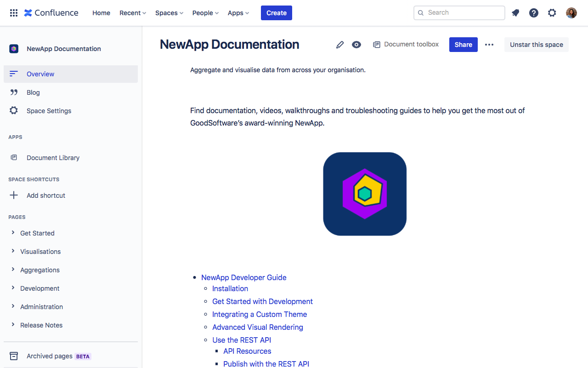Click the NewApp logo image

pyautogui.click(x=365, y=194)
